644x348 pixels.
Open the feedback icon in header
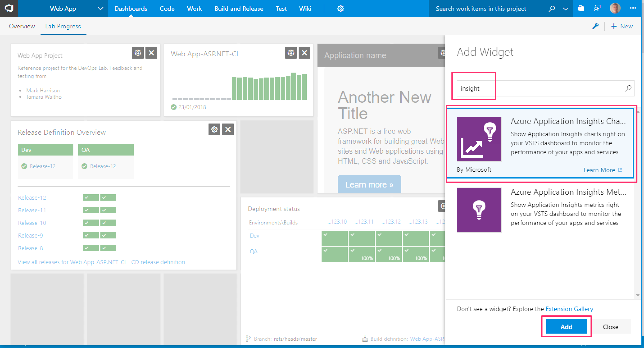tap(597, 9)
